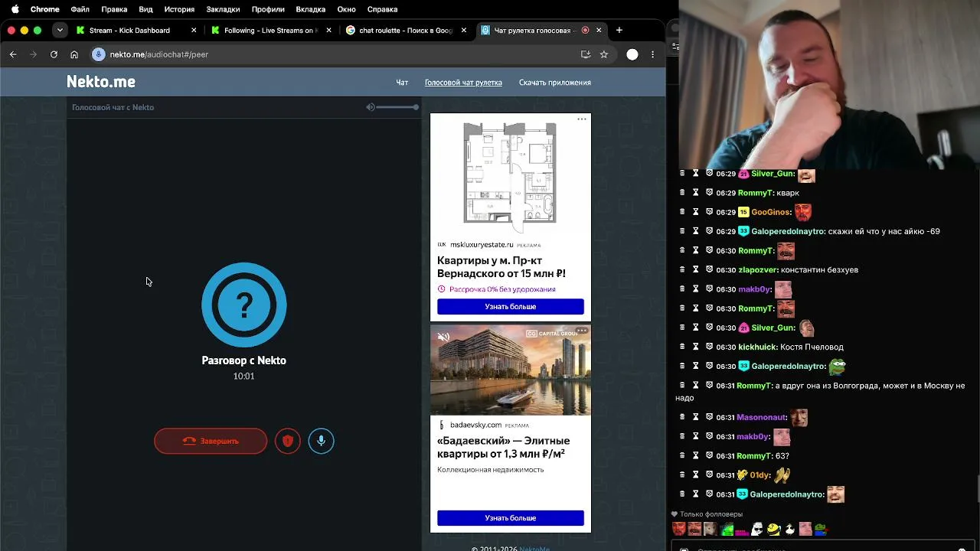Viewport: 980px width, 551px height.
Task: Open the Закладки menu
Action: coord(223,9)
